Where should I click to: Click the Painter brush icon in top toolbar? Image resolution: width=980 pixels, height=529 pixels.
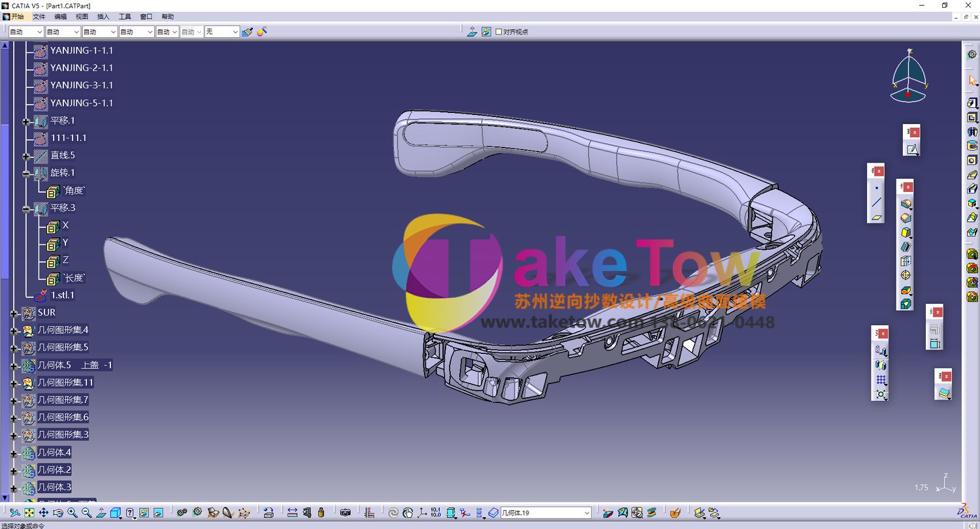tap(247, 31)
